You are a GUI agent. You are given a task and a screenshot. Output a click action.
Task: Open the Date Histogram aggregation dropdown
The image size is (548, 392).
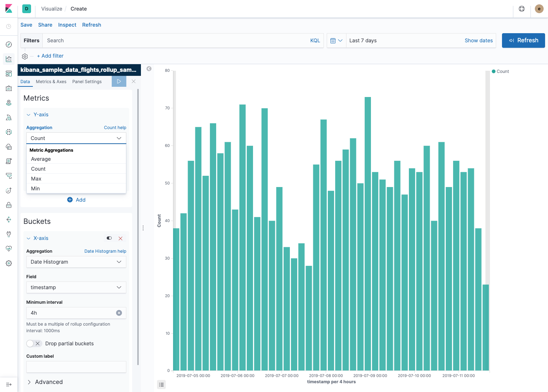(76, 262)
